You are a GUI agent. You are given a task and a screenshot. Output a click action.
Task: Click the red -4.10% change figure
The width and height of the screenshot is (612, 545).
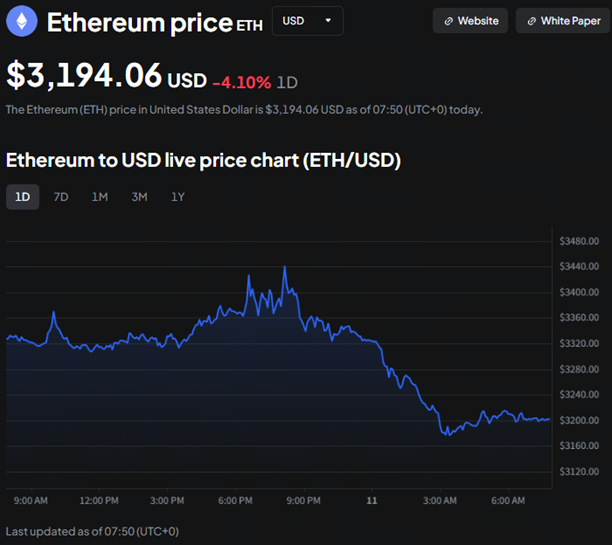tap(241, 81)
